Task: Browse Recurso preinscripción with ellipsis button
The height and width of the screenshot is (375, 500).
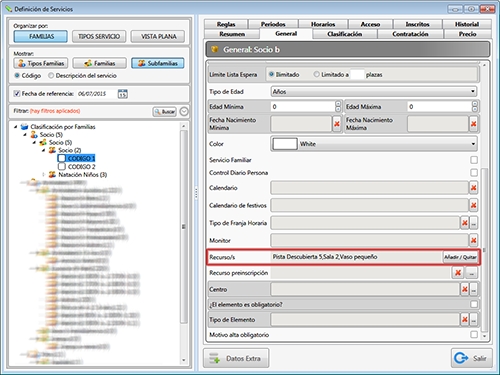Action: coord(471,273)
